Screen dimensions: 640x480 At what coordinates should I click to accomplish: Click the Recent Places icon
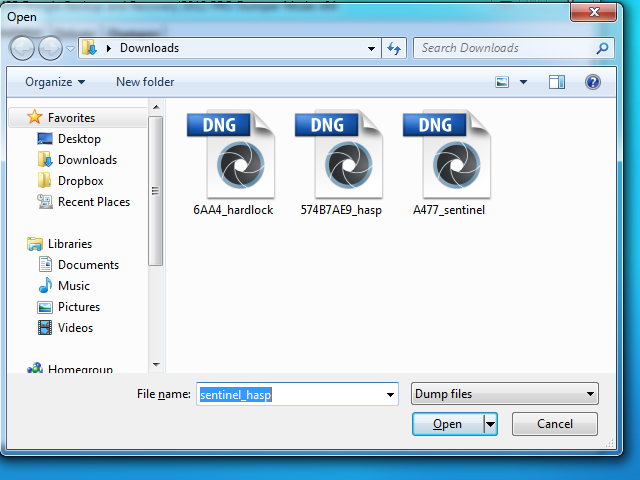click(x=45, y=202)
